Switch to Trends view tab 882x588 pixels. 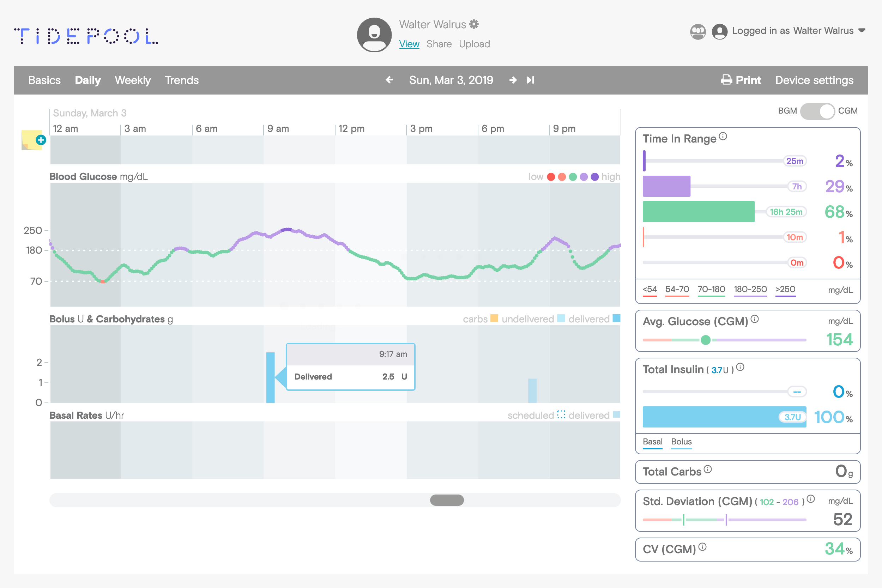tap(181, 80)
